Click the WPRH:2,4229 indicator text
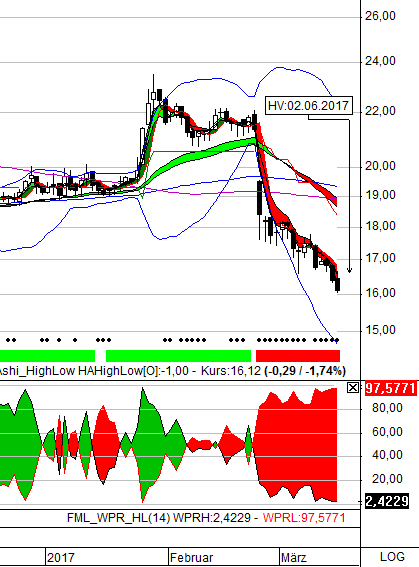The image size is (419, 567). 212,518
